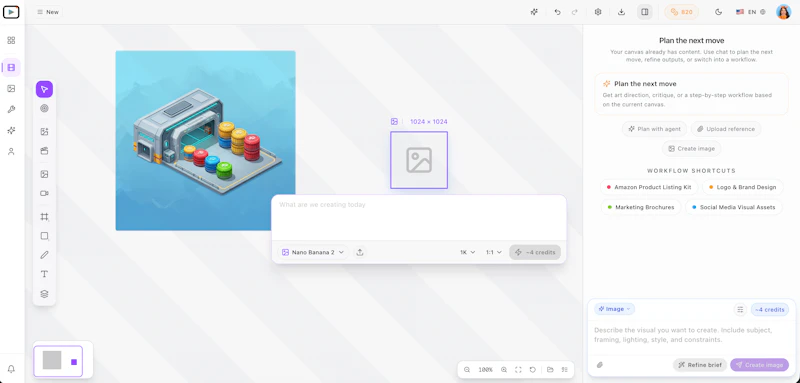Screen dimensions: 800x383
Task: Select the pointer selection tool
Action: pos(44,89)
